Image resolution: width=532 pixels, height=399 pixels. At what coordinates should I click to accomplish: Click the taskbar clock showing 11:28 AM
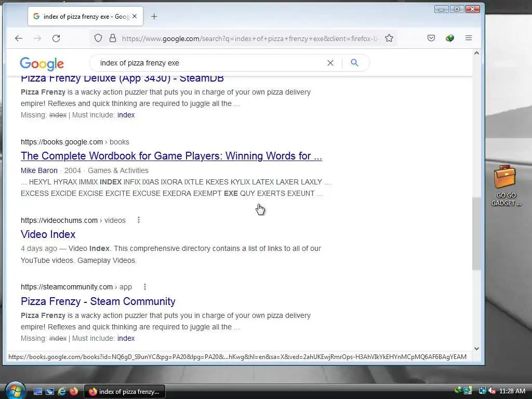512,391
